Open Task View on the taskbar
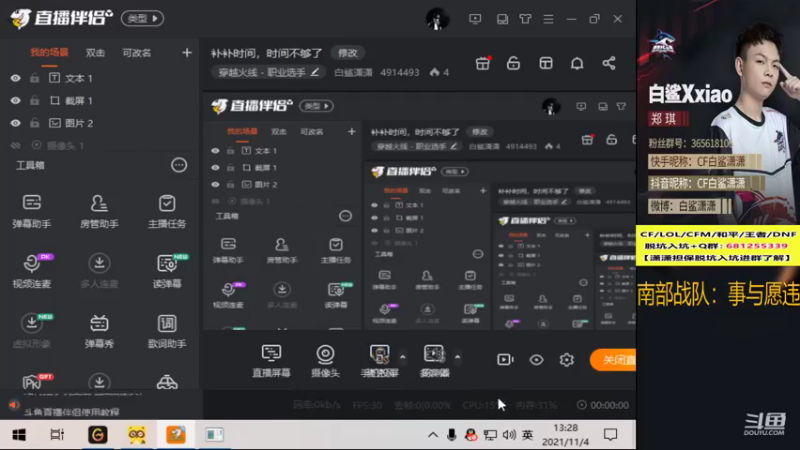The width and height of the screenshot is (800, 450). click(57, 435)
